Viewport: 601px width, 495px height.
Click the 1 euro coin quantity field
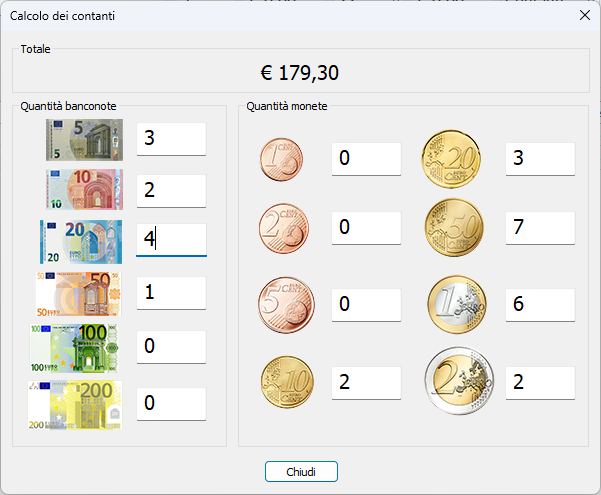(x=540, y=304)
